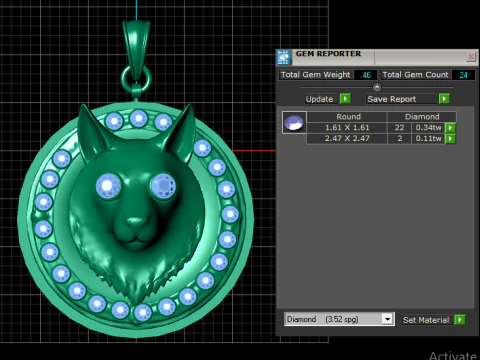This screenshot has height=360, width=480.
Task: Click the quantity cell showing 2
Action: click(399, 138)
